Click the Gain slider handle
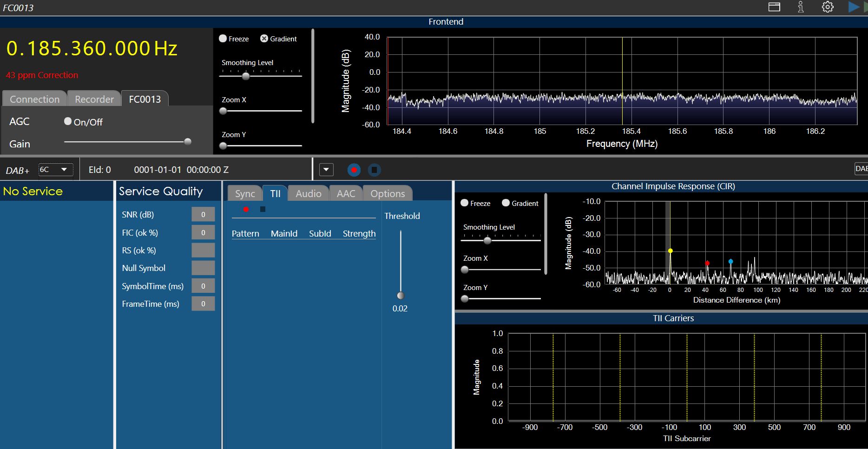This screenshot has width=868, height=449. [188, 142]
